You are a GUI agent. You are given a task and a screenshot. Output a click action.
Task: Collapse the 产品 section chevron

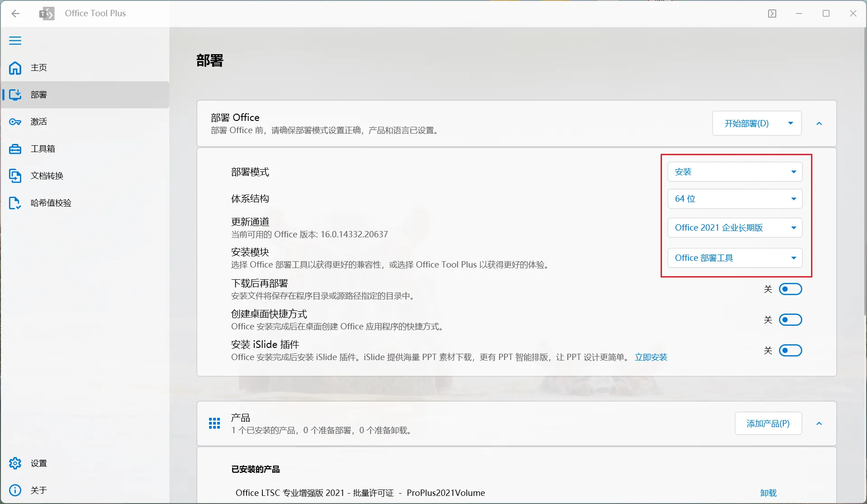pyautogui.click(x=819, y=424)
